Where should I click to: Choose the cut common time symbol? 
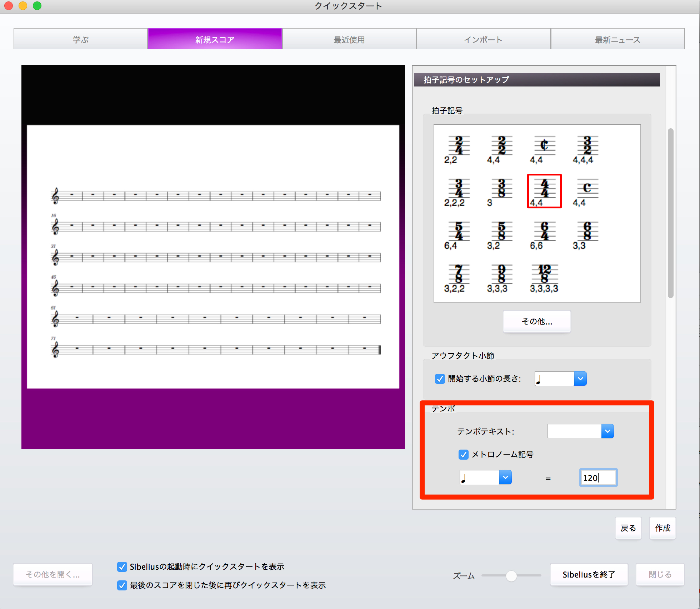tap(544, 149)
